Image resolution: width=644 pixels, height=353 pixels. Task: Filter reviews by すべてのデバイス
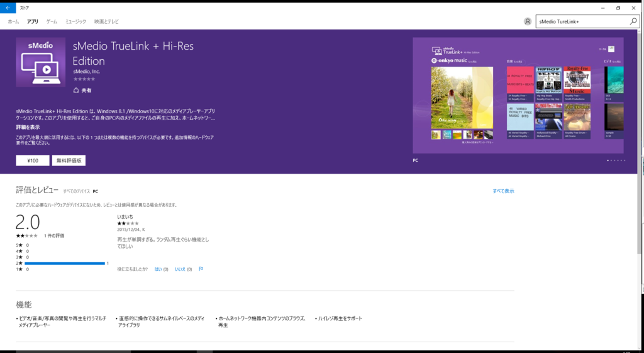tap(76, 191)
